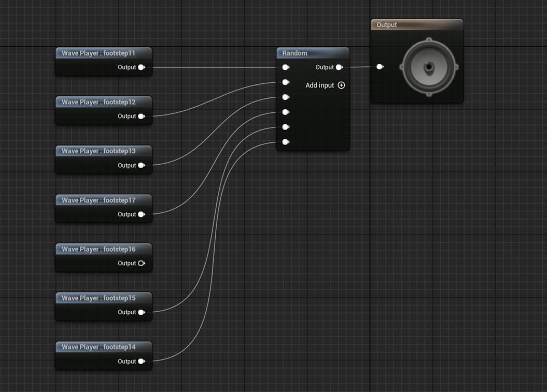This screenshot has width=547, height=392.
Task: Click the output pin of Wave Player footstep15
Action: pyautogui.click(x=141, y=312)
